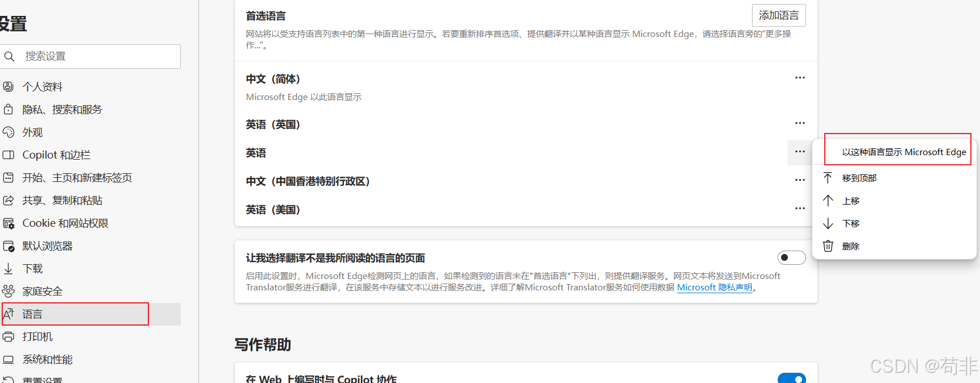Click the sidebar icon beside Copilot 和边栏
This screenshot has width=980, height=383.
tap(8, 155)
